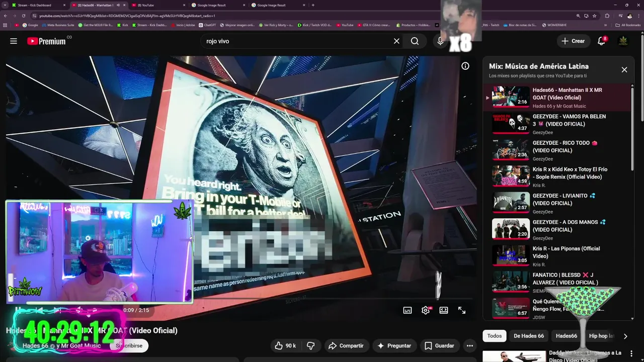The height and width of the screenshot is (362, 644).
Task: Click in the YouTube search field
Action: (x=297, y=41)
